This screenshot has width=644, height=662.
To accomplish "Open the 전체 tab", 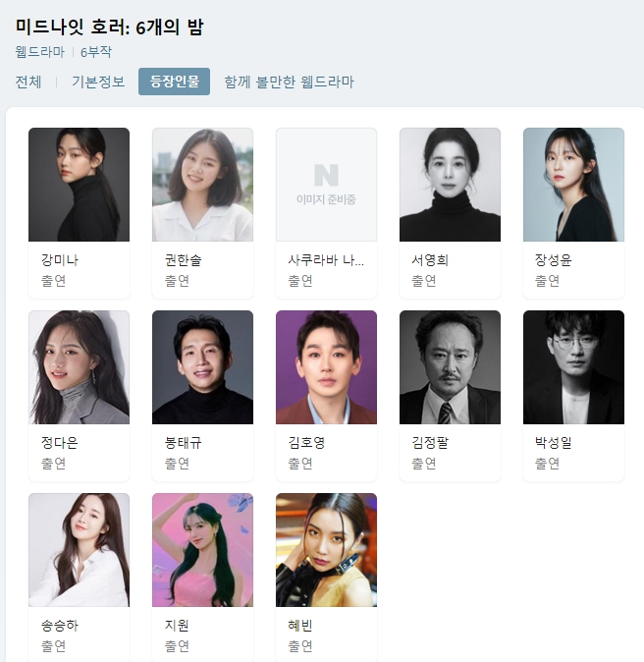I will pyautogui.click(x=28, y=82).
